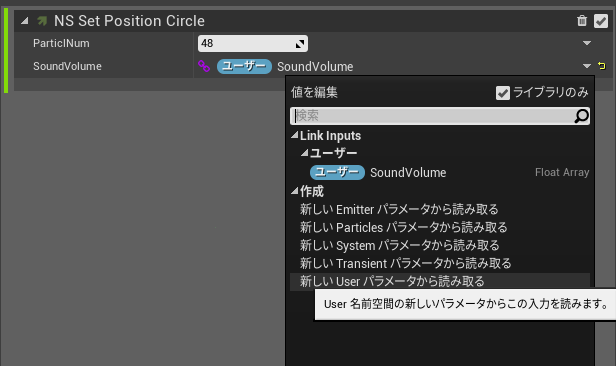Click the ParticlNum parameter label
Viewport: 616px width, 366px height.
61,43
